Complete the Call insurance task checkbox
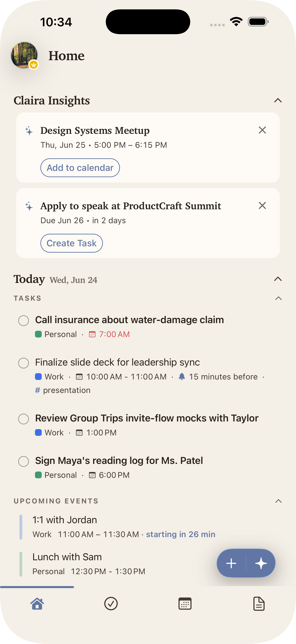This screenshot has height=644, width=296. pos(24,320)
